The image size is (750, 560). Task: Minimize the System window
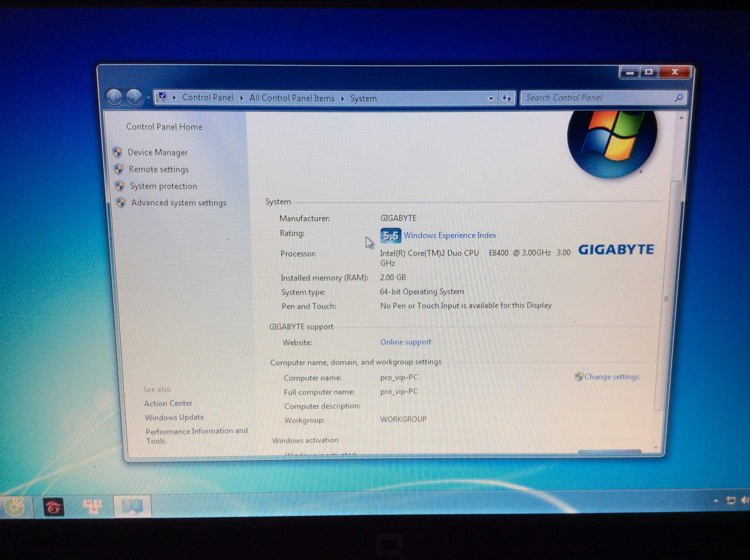pos(630,73)
